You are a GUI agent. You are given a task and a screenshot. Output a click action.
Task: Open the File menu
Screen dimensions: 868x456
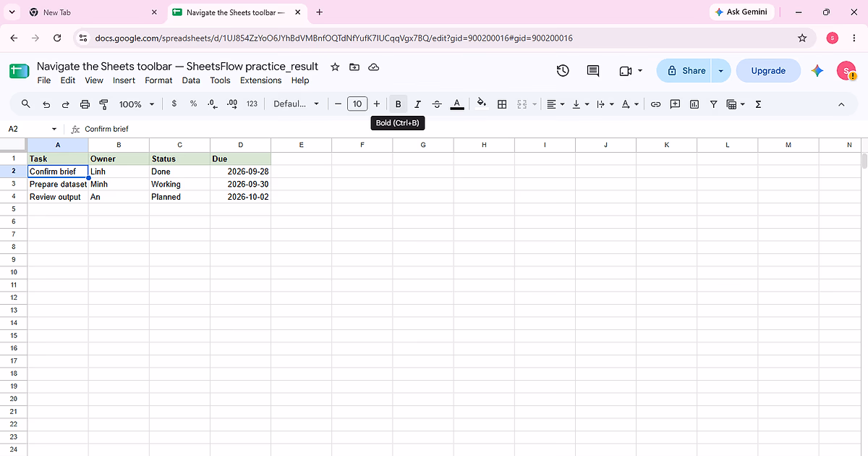coord(44,80)
